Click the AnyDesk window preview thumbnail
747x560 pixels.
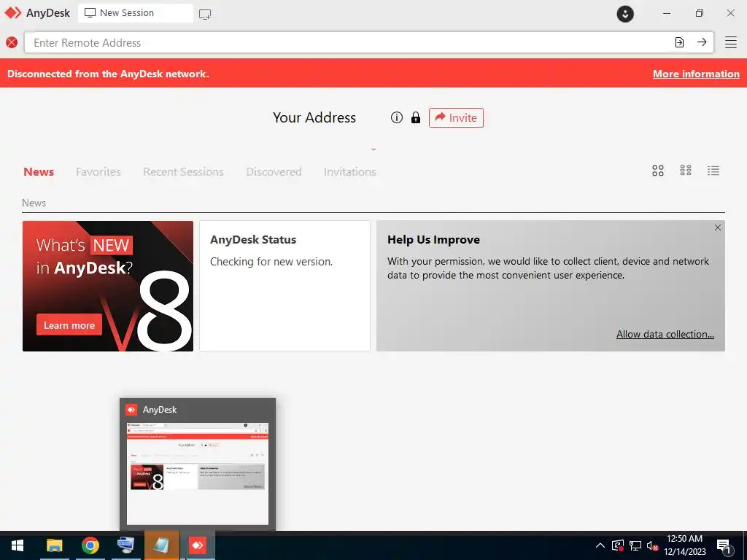point(198,472)
